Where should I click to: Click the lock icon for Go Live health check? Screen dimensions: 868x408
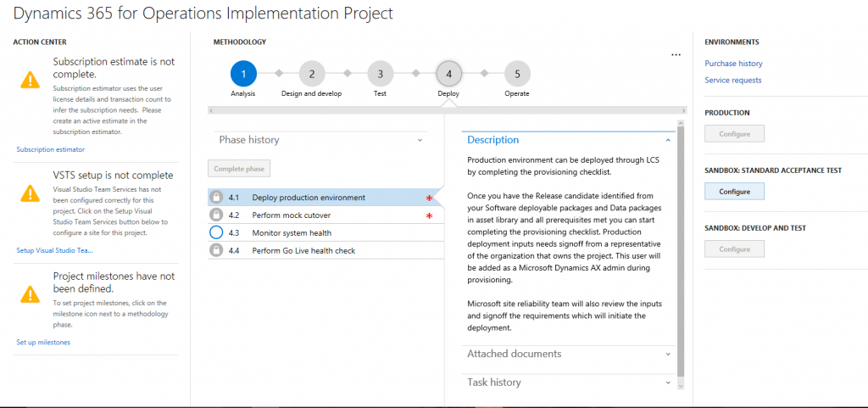pos(216,250)
